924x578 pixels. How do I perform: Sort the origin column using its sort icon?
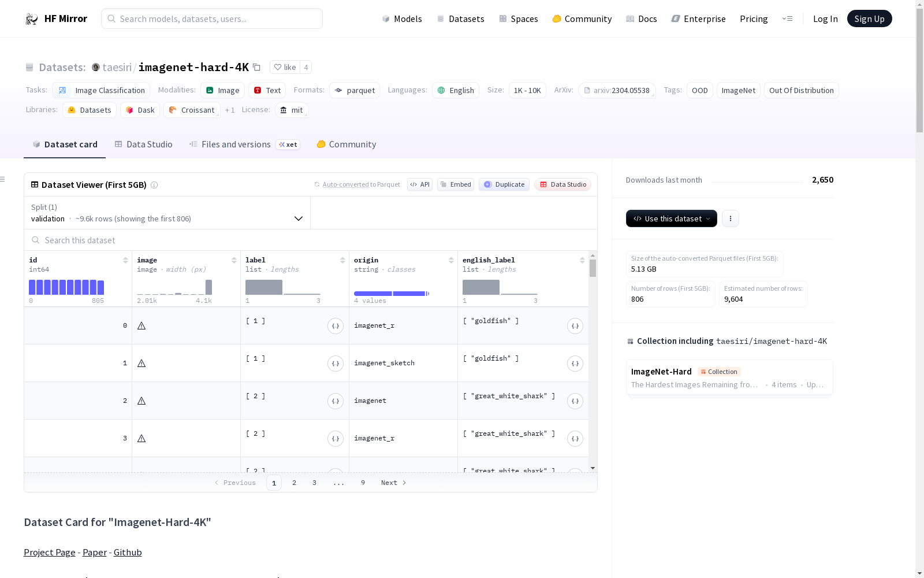pyautogui.click(x=451, y=260)
